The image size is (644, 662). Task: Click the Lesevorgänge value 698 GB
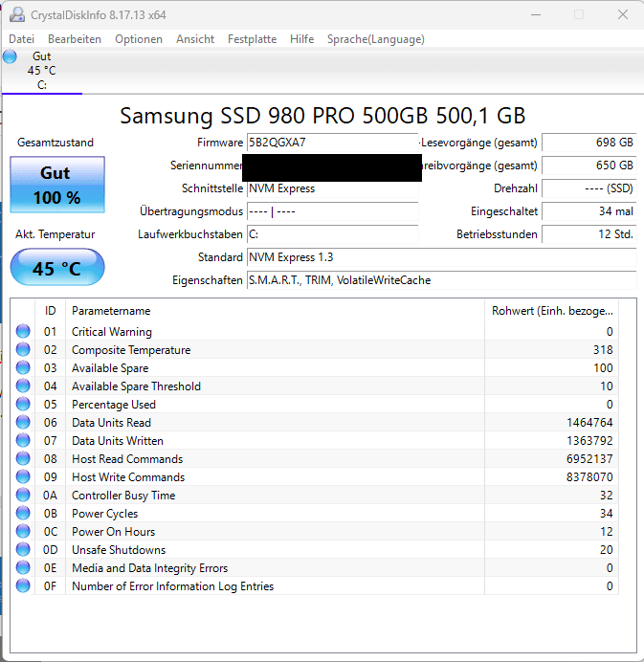click(x=588, y=143)
